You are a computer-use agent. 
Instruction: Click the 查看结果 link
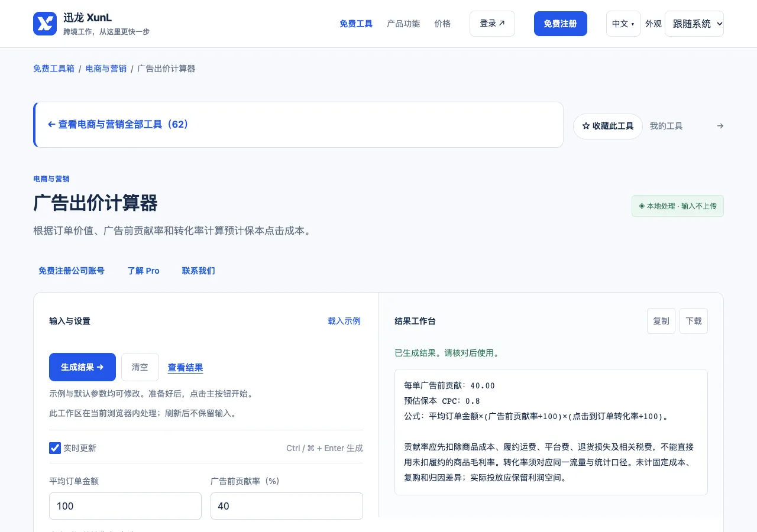(185, 368)
